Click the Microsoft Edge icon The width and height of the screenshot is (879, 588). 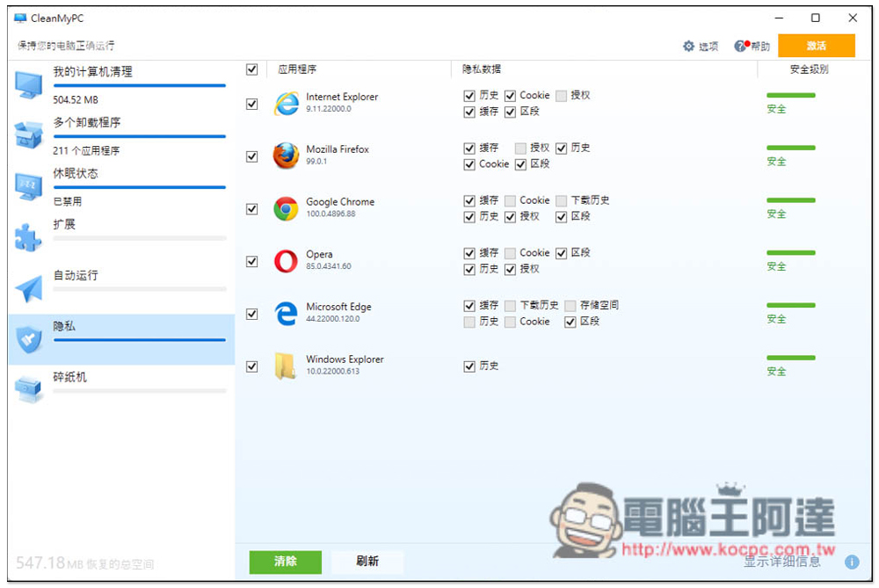click(x=286, y=314)
